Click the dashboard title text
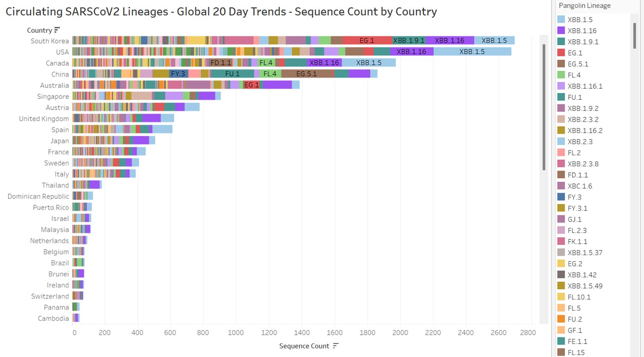Image resolution: width=644 pixels, height=357 pixels. [x=221, y=12]
